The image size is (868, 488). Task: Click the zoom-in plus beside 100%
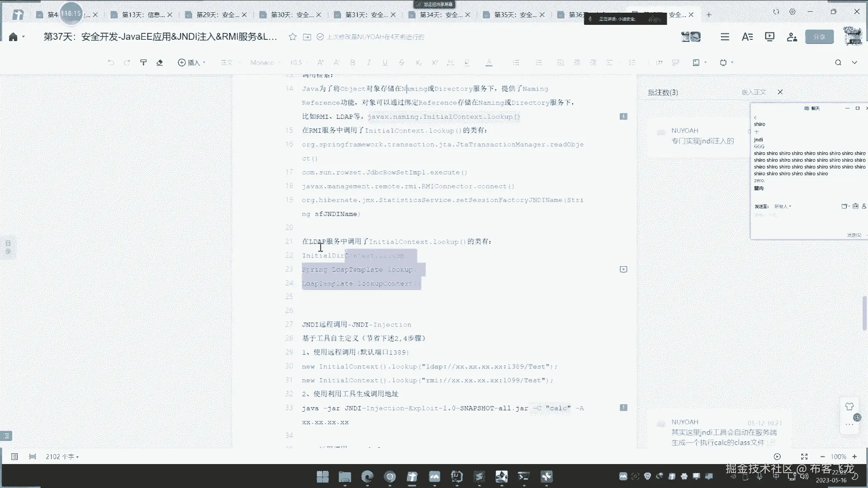pyautogui.click(x=854, y=457)
